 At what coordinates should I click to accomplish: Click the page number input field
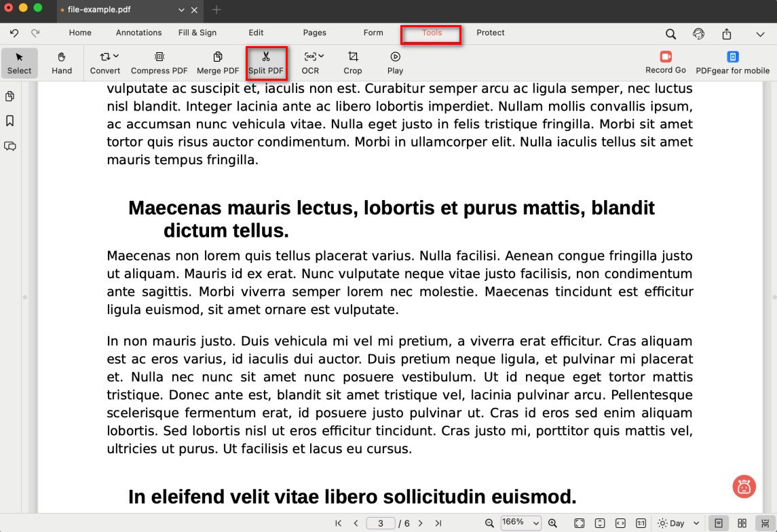tap(381, 523)
